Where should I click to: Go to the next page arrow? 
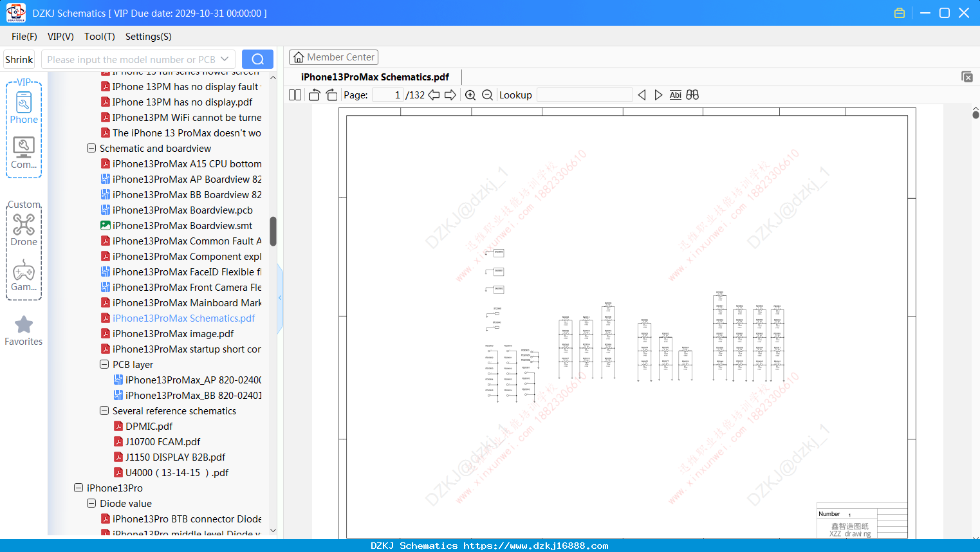pyautogui.click(x=450, y=95)
